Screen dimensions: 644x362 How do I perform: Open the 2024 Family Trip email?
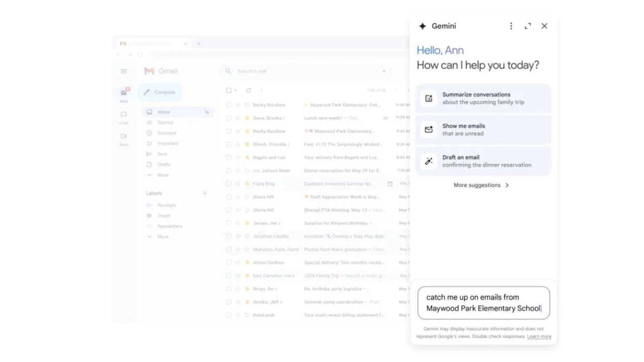(x=345, y=276)
